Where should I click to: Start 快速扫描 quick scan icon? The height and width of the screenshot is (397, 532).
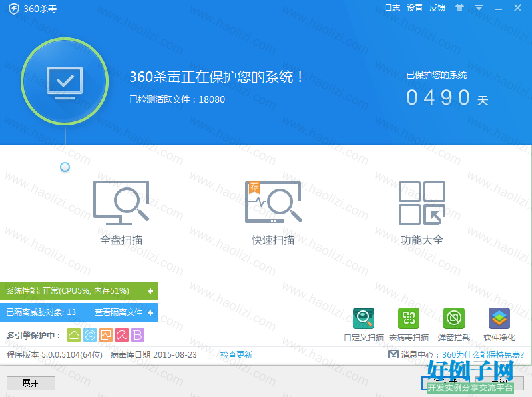273,202
